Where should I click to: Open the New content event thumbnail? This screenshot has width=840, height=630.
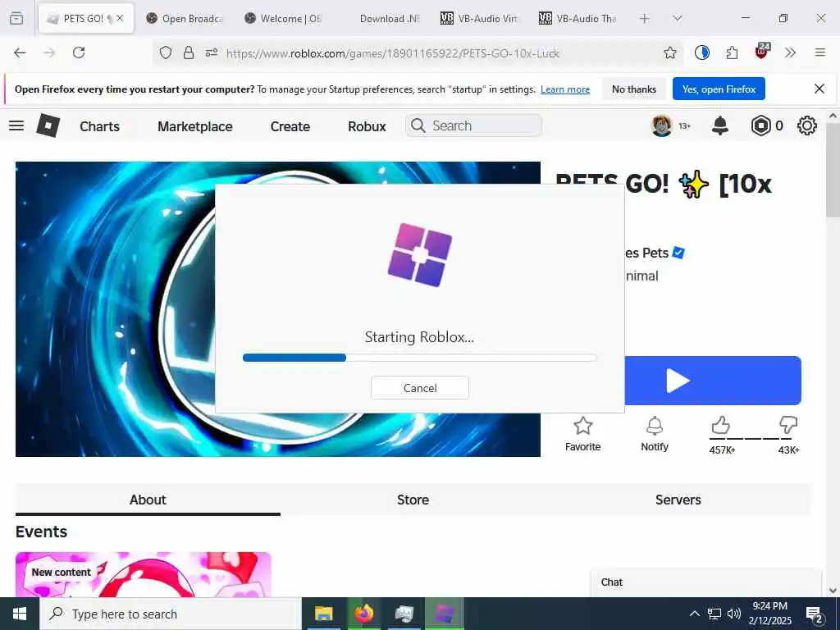pos(144,575)
